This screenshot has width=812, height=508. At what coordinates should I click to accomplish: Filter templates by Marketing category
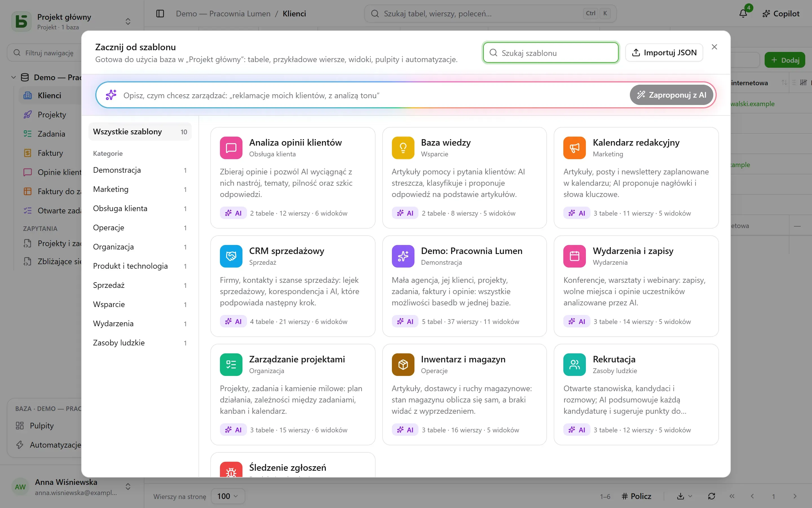click(140, 189)
